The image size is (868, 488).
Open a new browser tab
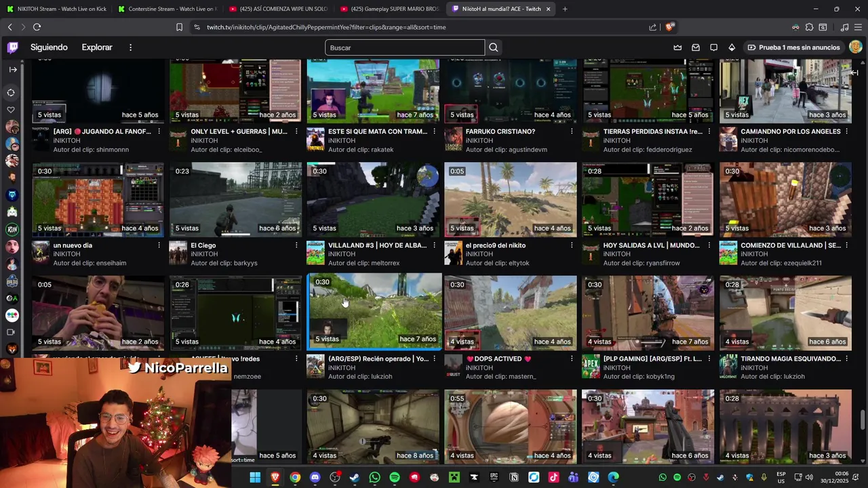(x=565, y=9)
